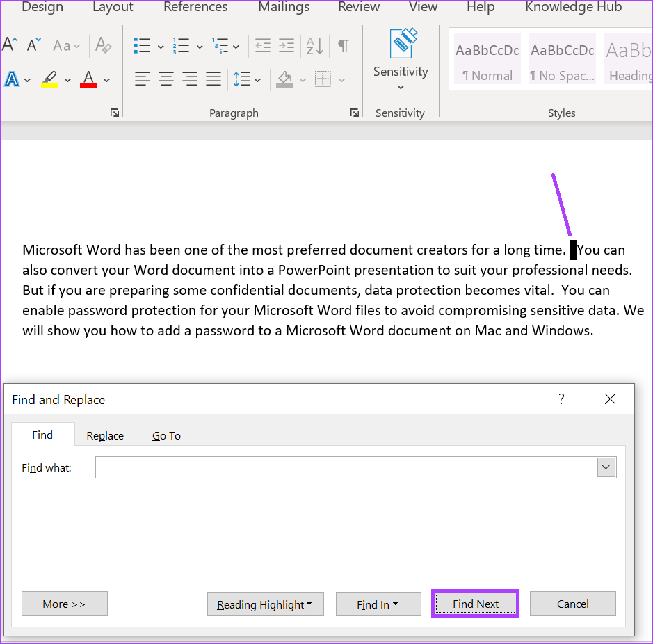The image size is (653, 644).
Task: Toggle yellow text highlighting
Action: [x=50, y=79]
